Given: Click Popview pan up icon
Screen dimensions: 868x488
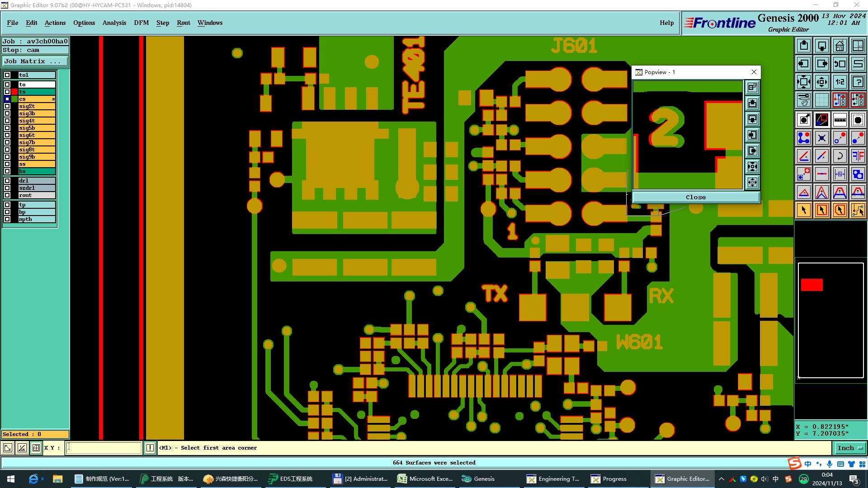Looking at the screenshot, I should (x=753, y=103).
